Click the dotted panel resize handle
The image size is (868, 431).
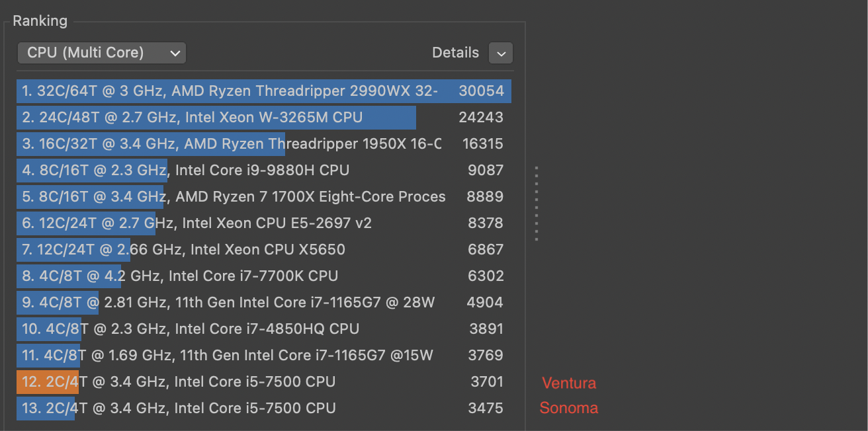537,204
